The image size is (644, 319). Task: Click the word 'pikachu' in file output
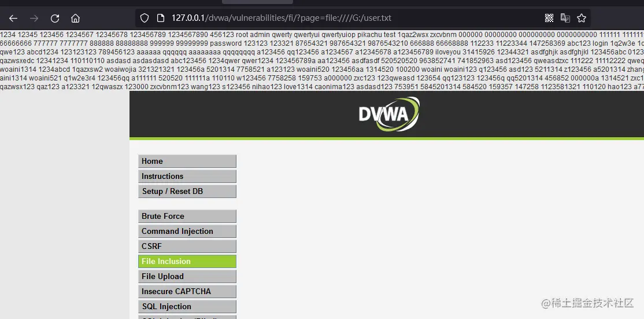[x=369, y=35]
